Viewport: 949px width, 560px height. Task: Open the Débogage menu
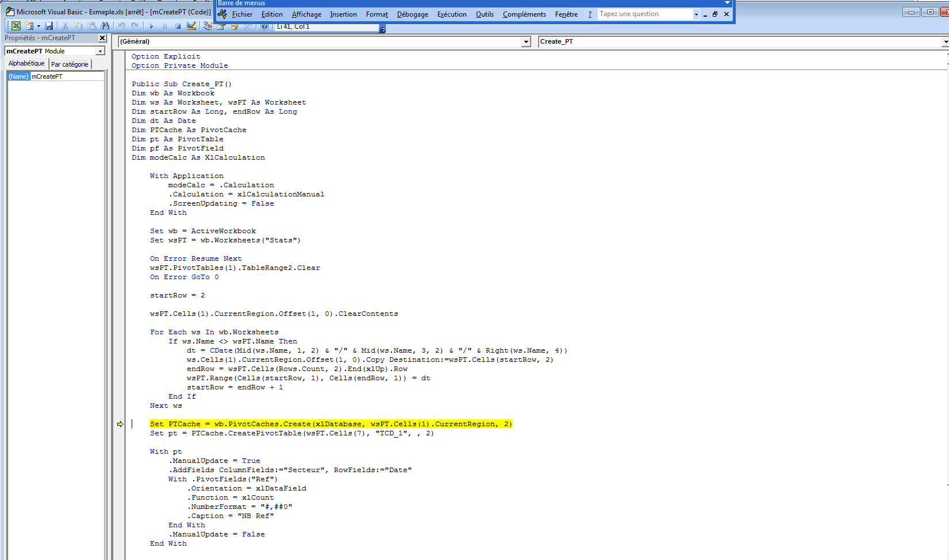pos(412,14)
